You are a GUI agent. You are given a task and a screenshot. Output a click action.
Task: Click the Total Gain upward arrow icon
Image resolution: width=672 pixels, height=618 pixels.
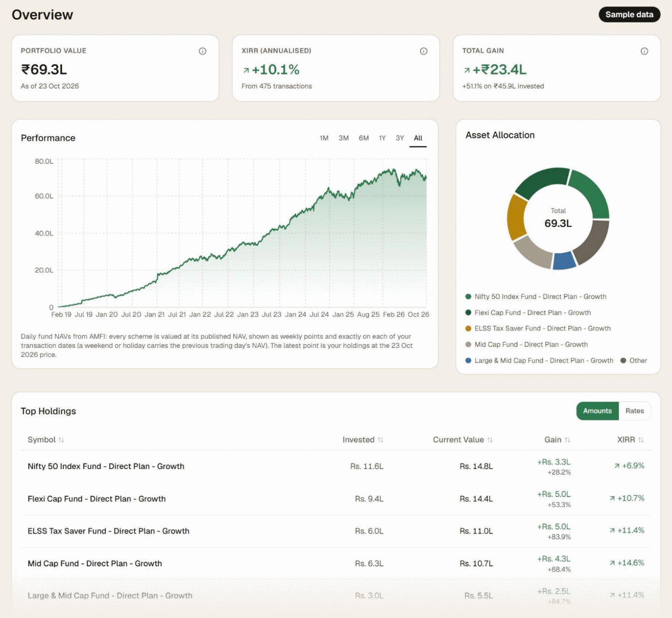[x=467, y=70]
